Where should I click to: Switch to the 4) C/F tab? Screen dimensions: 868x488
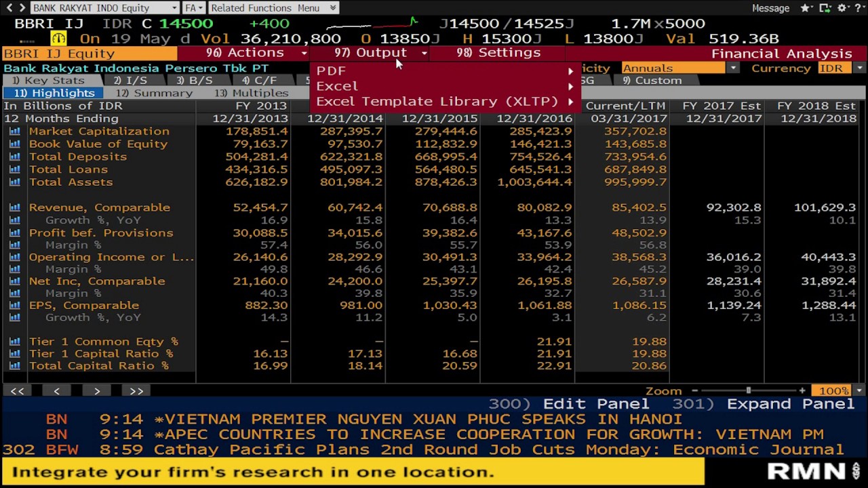260,81
